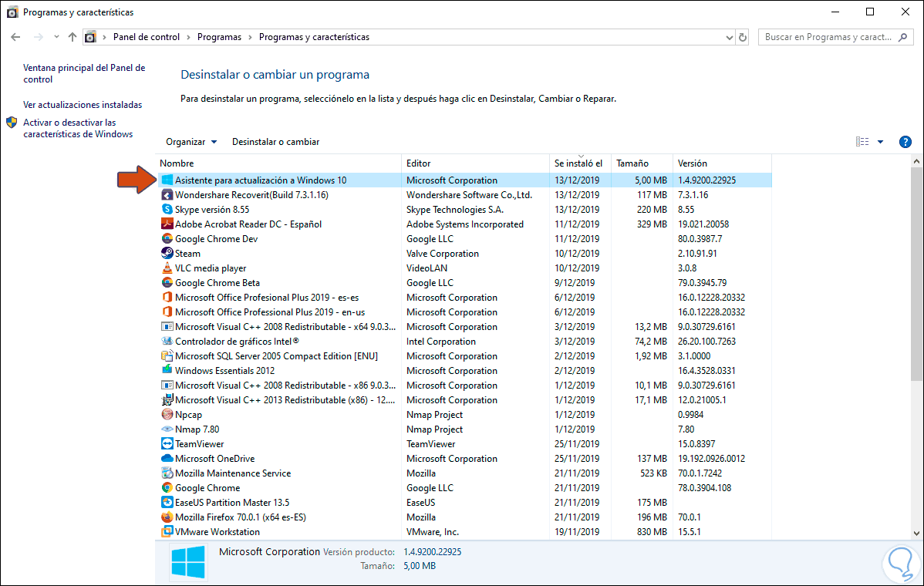Click the EaseUS Partition Master 13.5 icon
This screenshot has height=586, width=924.
pyautogui.click(x=167, y=503)
